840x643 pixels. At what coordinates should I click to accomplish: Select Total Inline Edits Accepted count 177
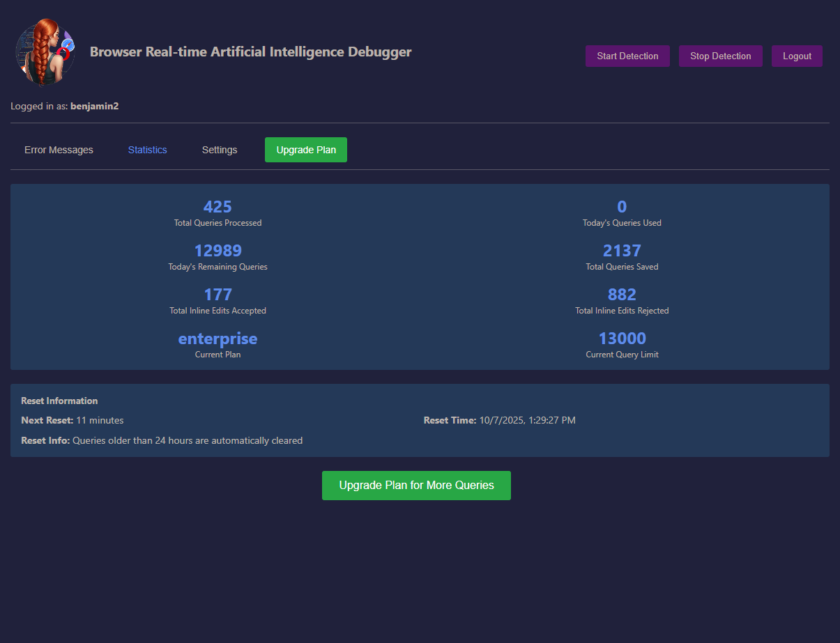[x=217, y=295]
